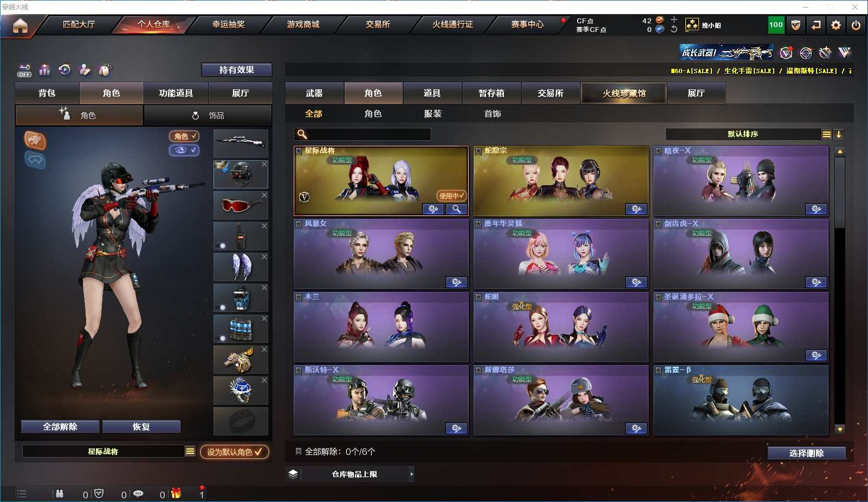
Task: Open the 默认排序 sort dropdown
Action: point(743,134)
